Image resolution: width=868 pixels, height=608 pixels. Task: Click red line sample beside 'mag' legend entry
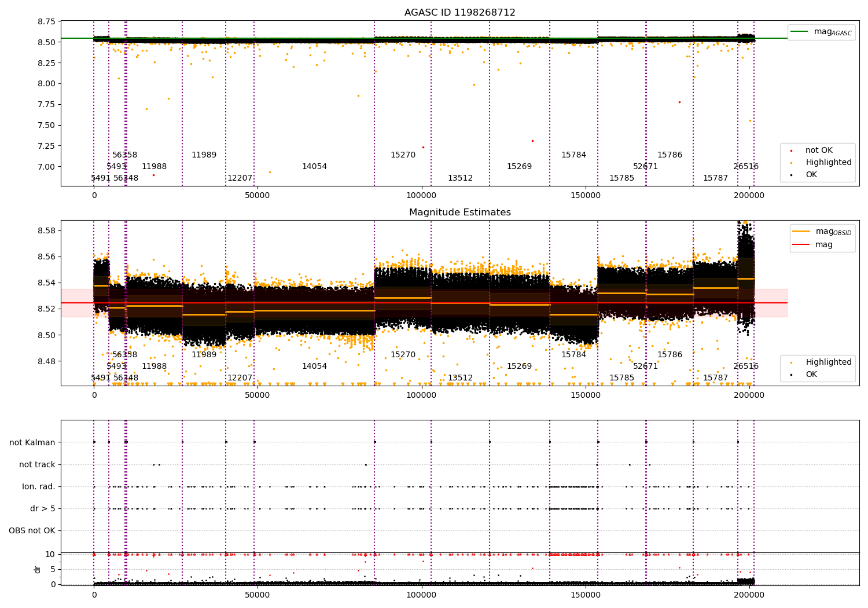801,245
